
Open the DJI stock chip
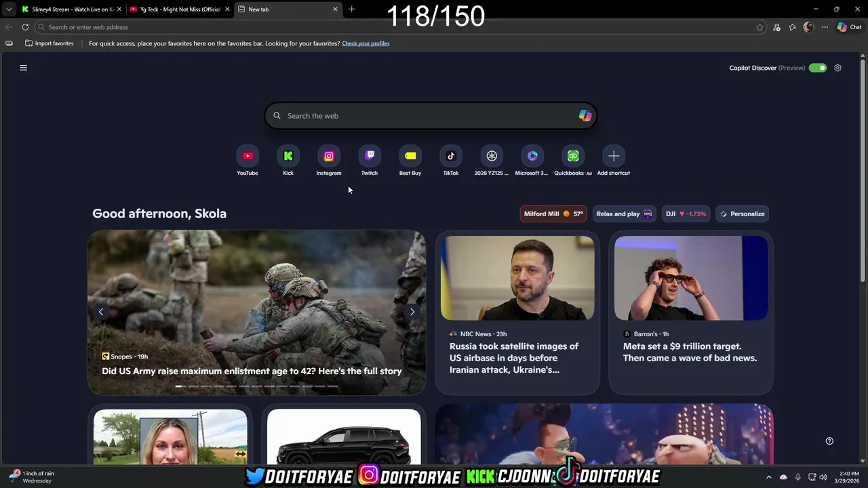(686, 213)
